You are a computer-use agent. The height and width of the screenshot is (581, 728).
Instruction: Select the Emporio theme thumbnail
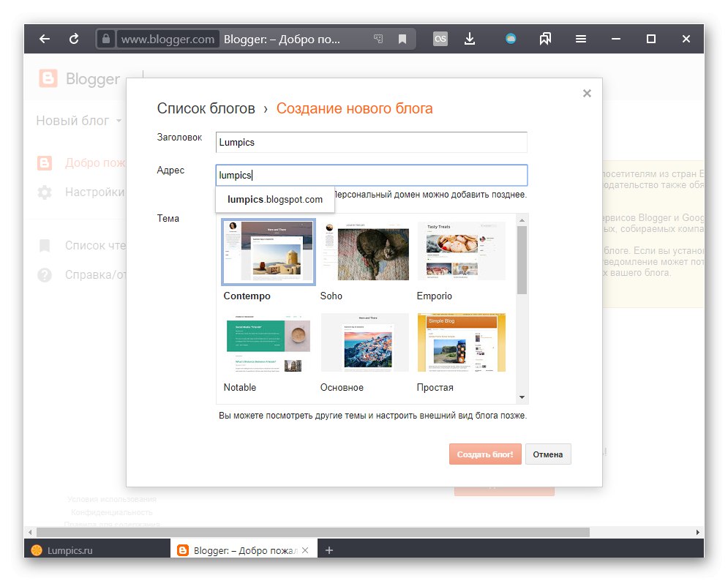[x=462, y=252]
